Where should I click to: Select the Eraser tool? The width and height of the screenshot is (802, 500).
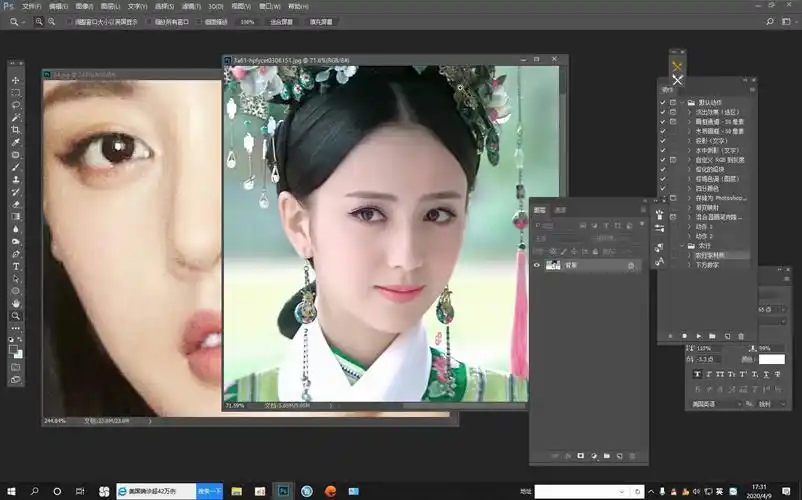click(16, 204)
